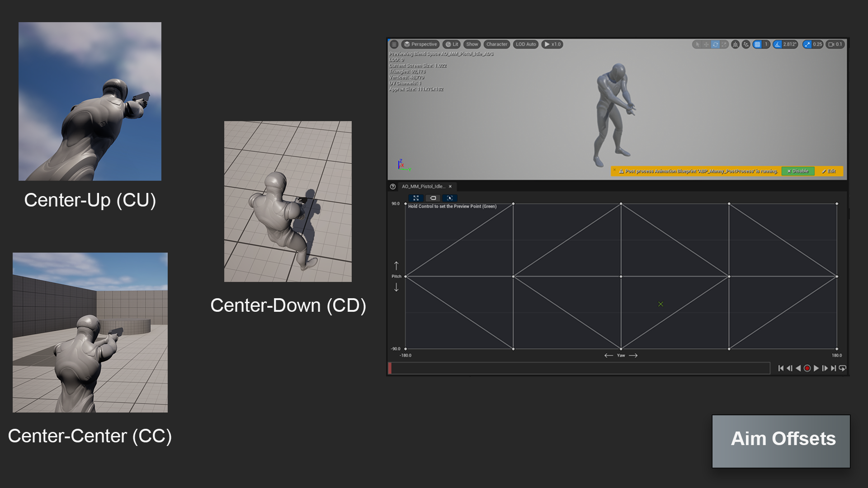The image size is (868, 488).
Task: Toggle the loop playback icon
Action: point(842,368)
